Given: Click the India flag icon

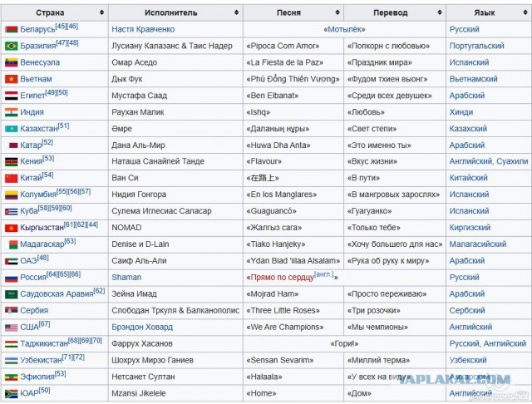Looking at the screenshot, I should pyautogui.click(x=11, y=112).
